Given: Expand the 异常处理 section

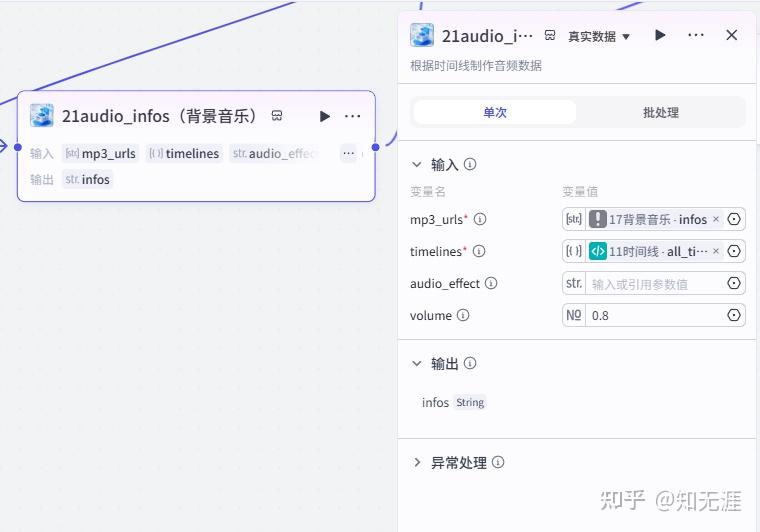Looking at the screenshot, I should pos(417,462).
